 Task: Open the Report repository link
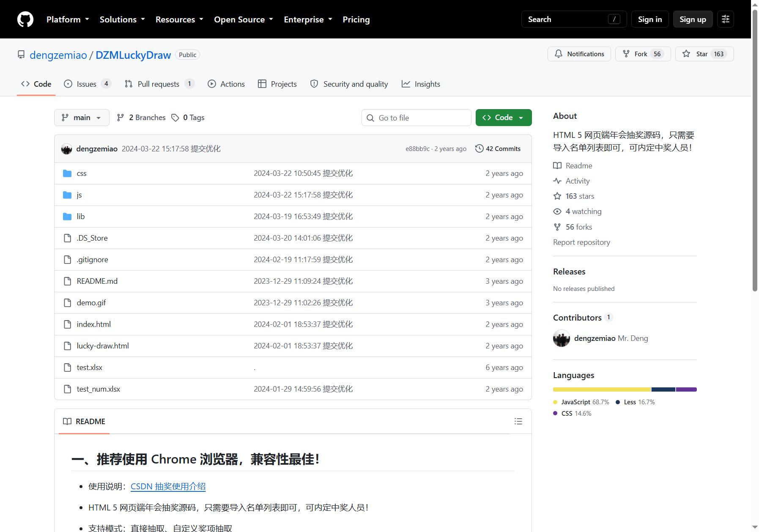coord(581,242)
